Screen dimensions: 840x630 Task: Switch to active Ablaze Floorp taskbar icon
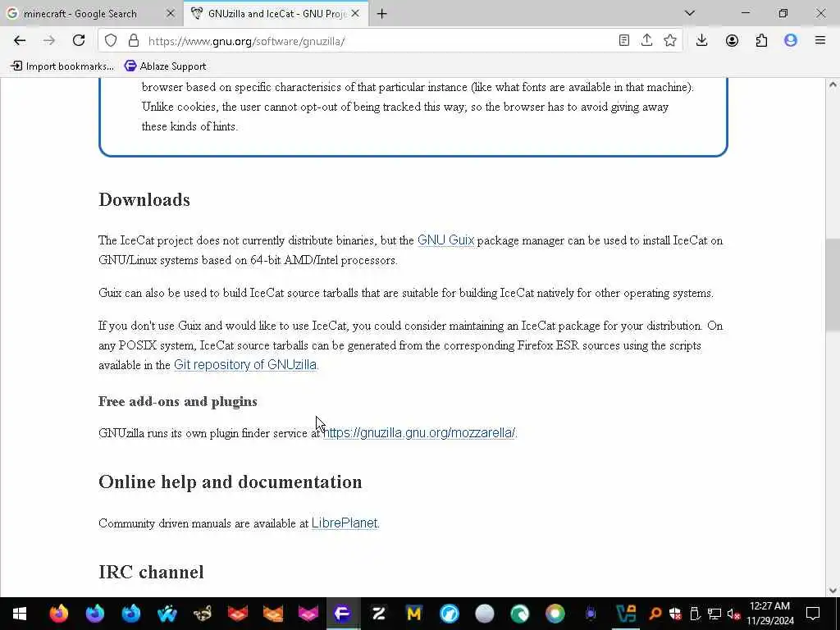343,613
